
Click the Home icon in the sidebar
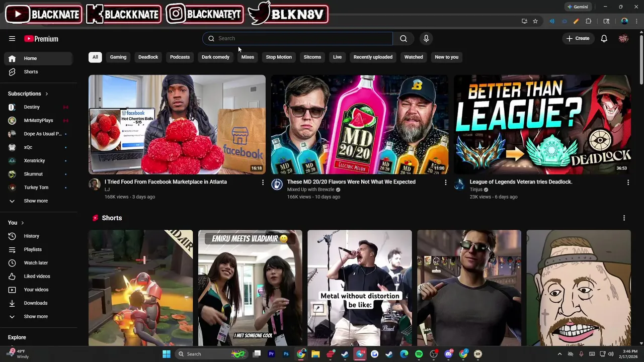click(12, 58)
